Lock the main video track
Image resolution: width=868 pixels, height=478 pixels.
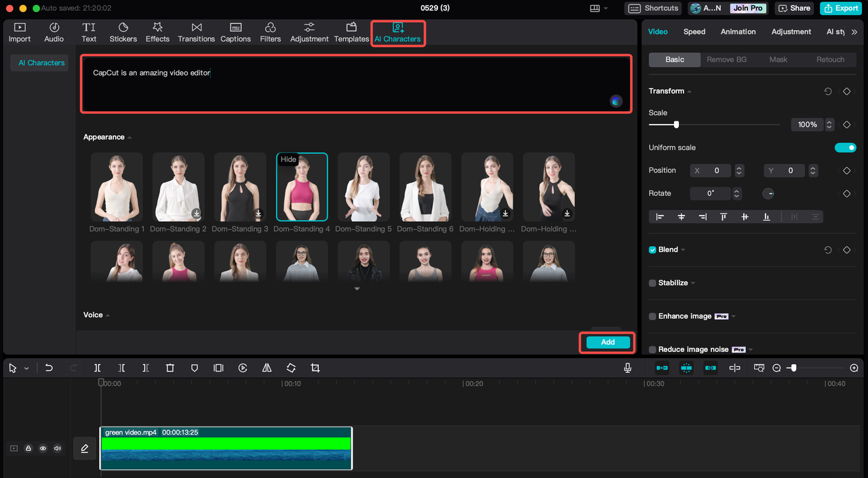[28, 448]
